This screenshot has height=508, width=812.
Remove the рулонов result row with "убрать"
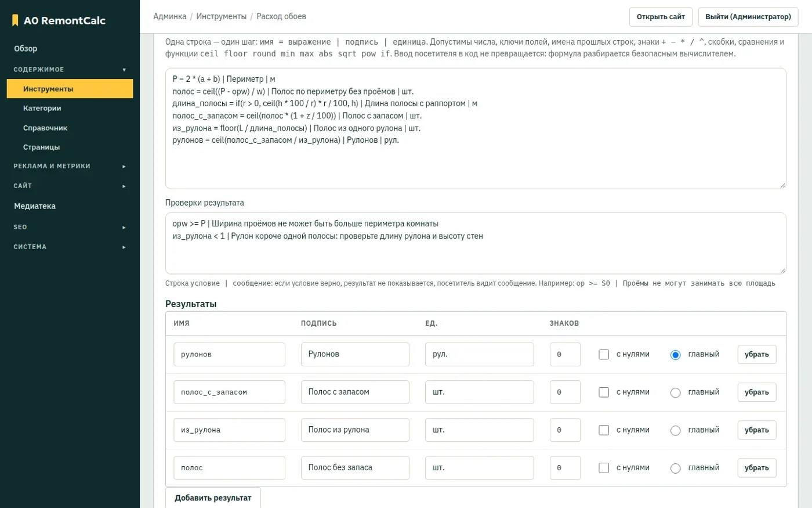click(x=757, y=354)
